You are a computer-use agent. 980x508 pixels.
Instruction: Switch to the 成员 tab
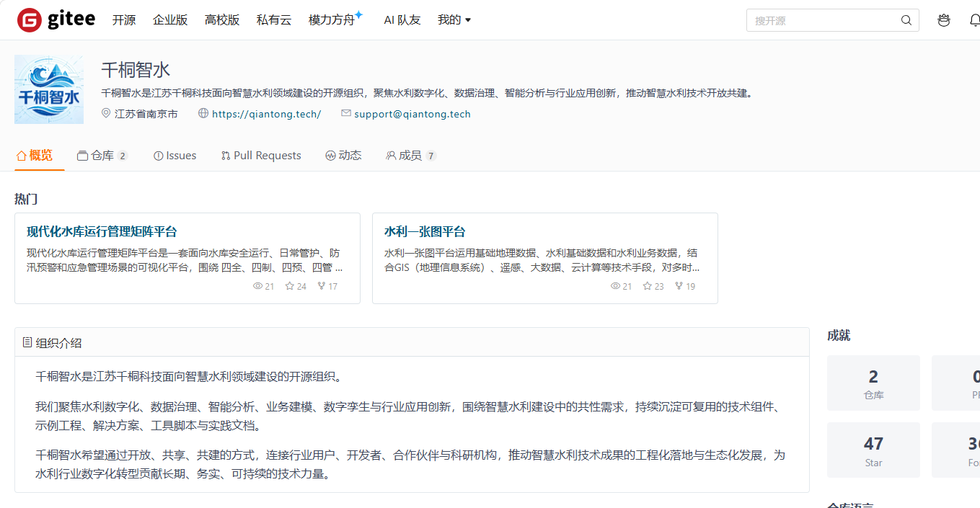tap(411, 156)
